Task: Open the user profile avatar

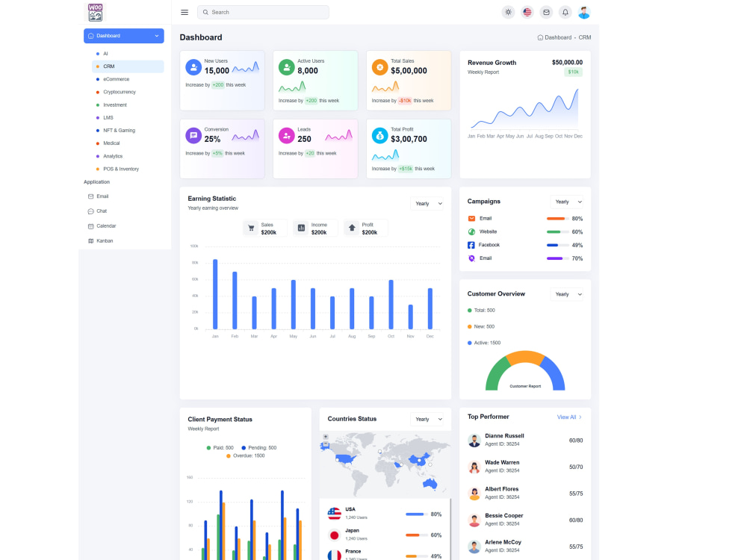Action: pos(585,13)
